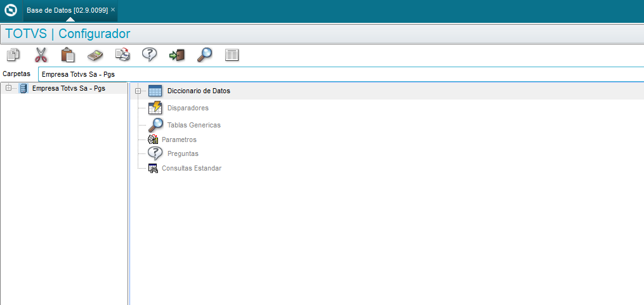Click the Preguntas speech bubble icon
644x305 pixels.
tap(155, 153)
